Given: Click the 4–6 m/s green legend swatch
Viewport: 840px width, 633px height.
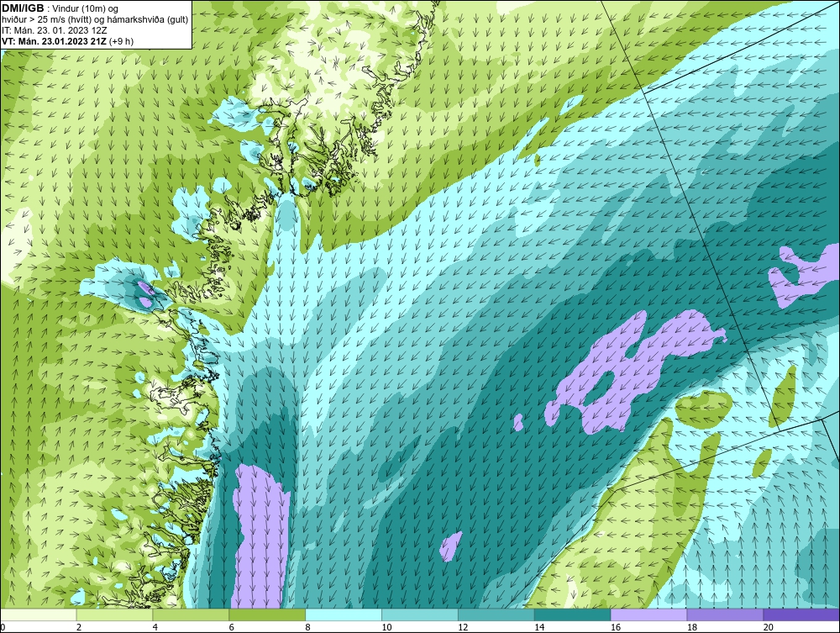Looking at the screenshot, I should click(191, 615).
